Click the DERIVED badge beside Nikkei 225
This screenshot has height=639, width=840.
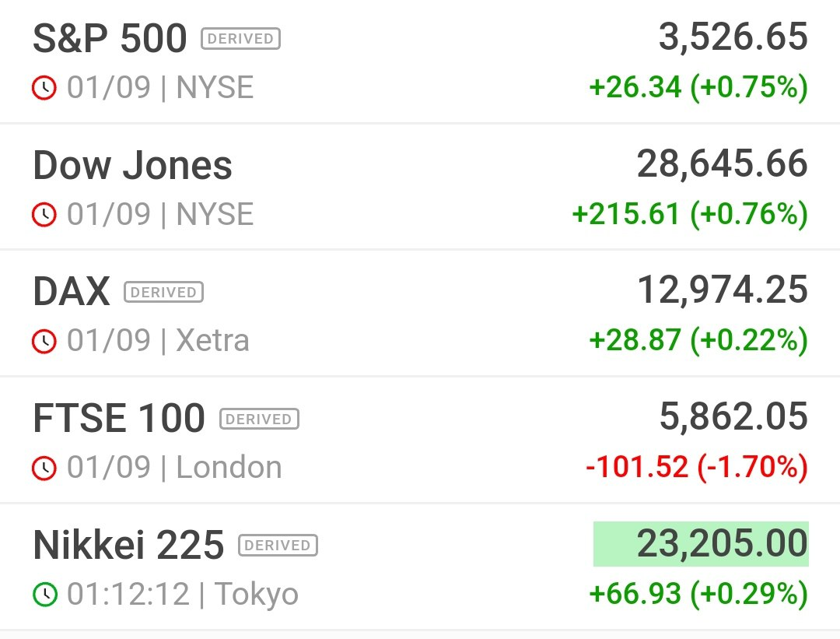278,545
